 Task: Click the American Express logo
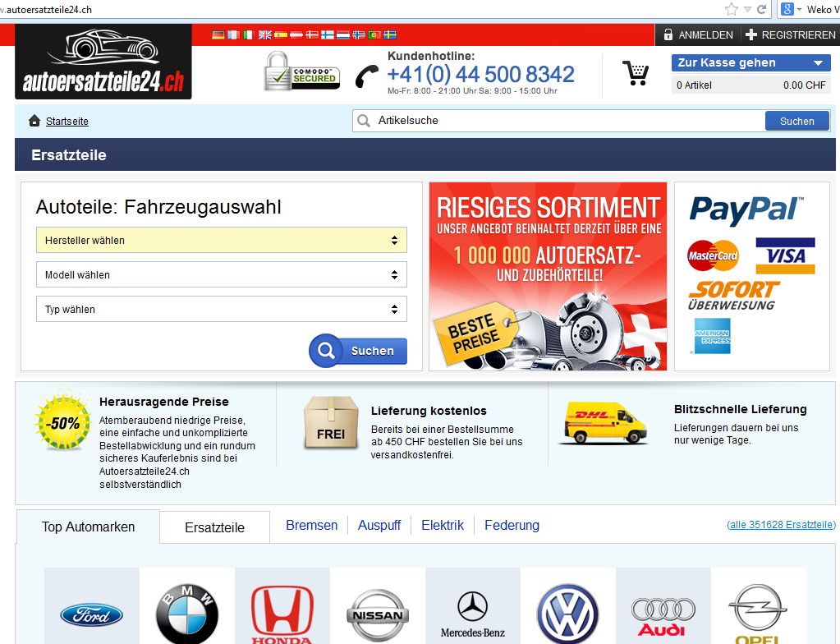pyautogui.click(x=713, y=336)
